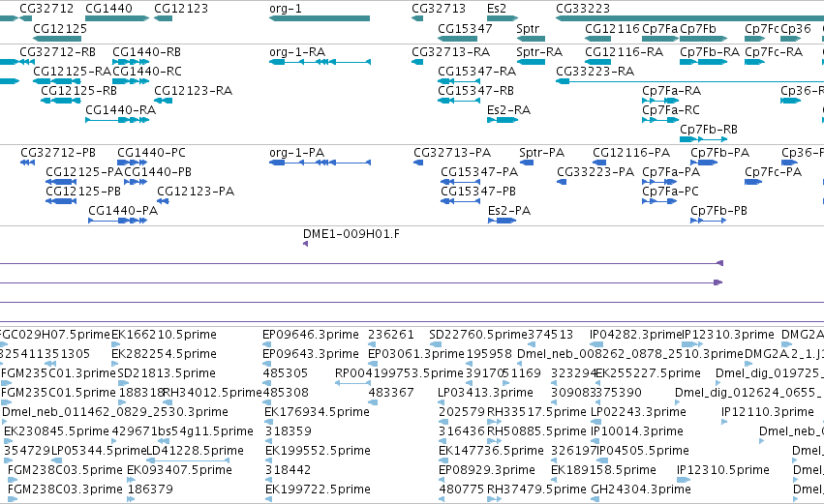Viewport: 824px width, 504px height.
Task: Click EST 483367
Action: click(x=391, y=393)
